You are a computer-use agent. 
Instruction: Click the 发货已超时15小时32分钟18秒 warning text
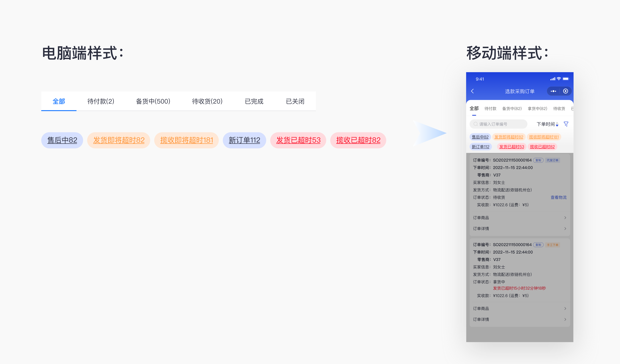point(519,288)
